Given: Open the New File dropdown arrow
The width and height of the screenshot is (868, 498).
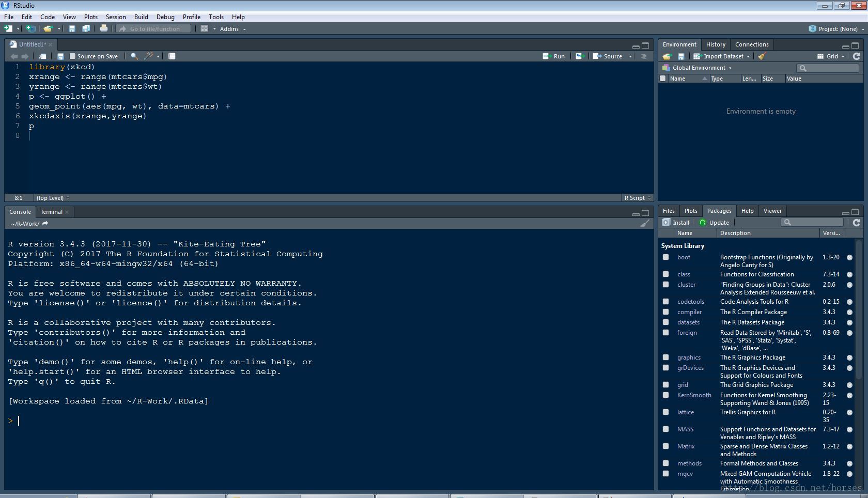Looking at the screenshot, I should (x=18, y=29).
